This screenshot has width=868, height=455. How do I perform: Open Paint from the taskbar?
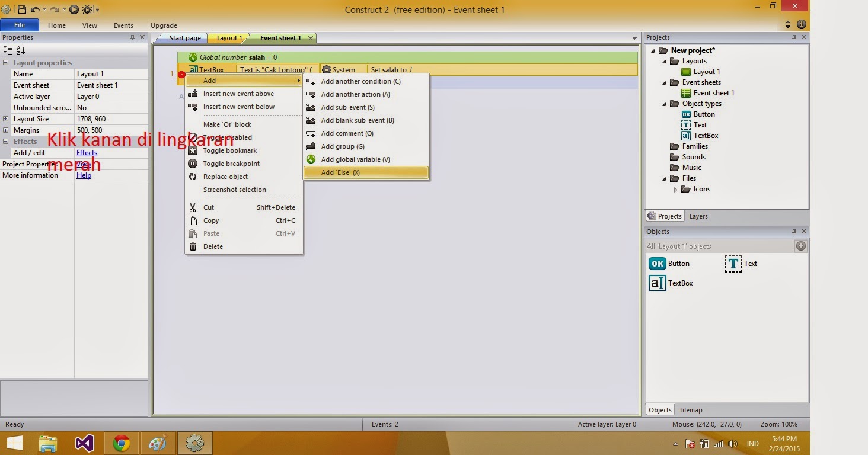pos(158,443)
